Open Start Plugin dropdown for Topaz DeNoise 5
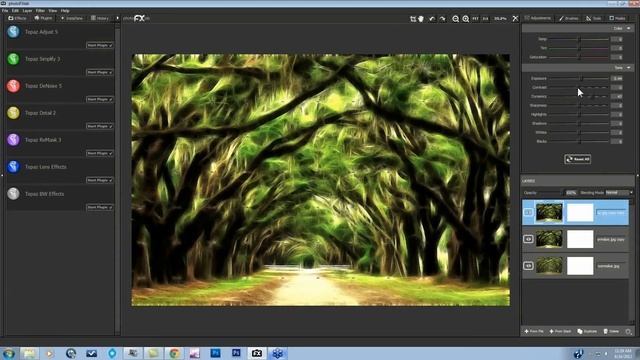The height and width of the screenshot is (360, 640). [100, 99]
